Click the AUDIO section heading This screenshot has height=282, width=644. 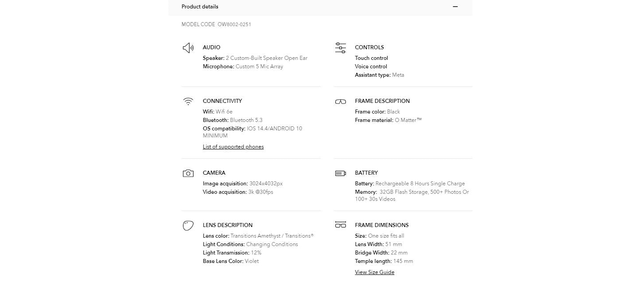(211, 47)
